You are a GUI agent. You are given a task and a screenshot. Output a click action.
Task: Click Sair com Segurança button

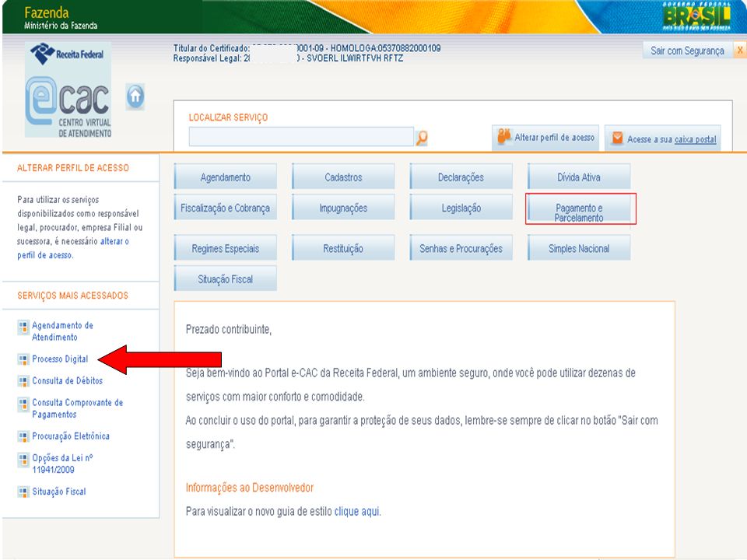pos(687,51)
